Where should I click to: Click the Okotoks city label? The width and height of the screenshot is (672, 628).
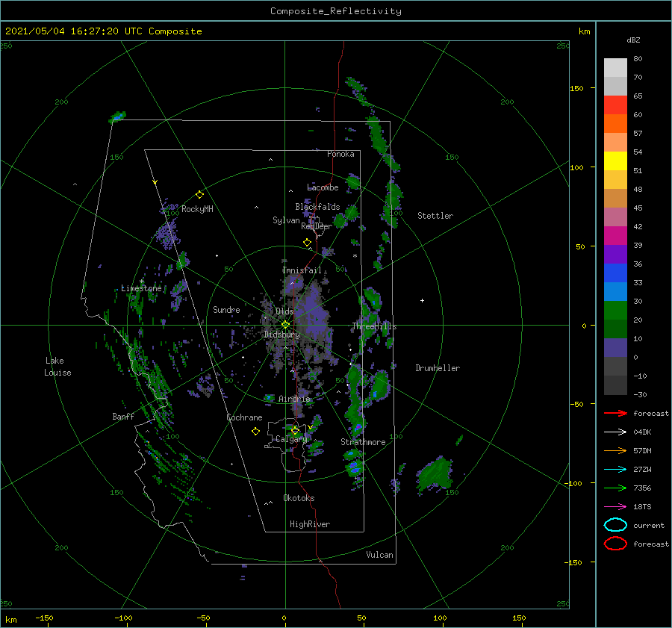point(299,498)
